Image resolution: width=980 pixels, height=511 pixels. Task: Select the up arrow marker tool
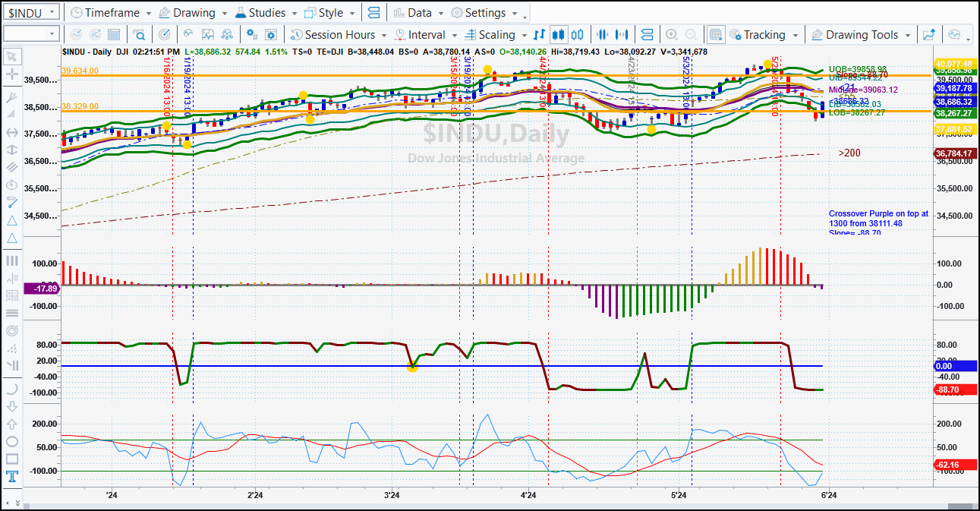pos(11,424)
